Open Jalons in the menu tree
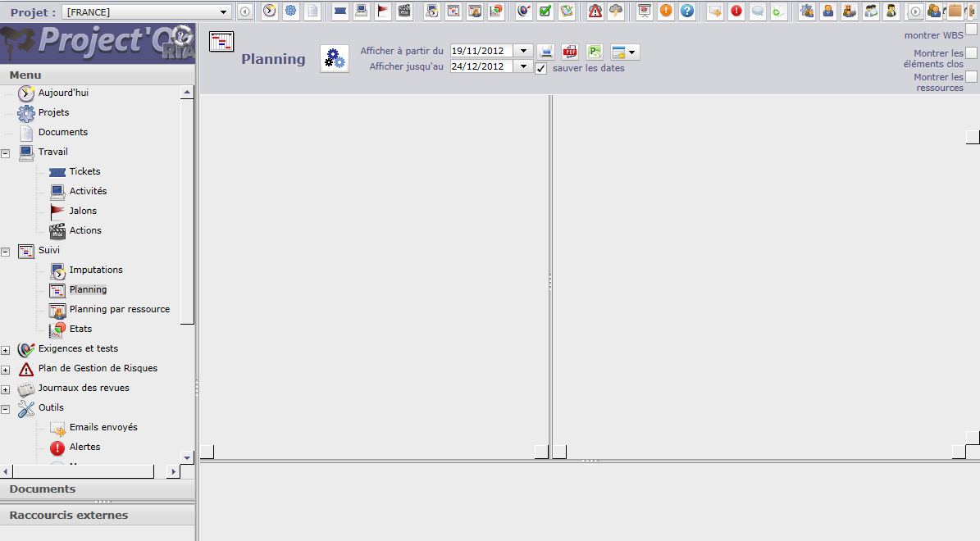This screenshot has width=980, height=541. (x=83, y=211)
